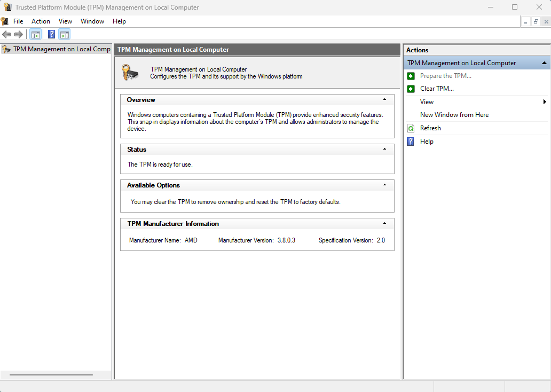Collapse the Overview section
Screen dimensions: 551x392
click(384, 99)
